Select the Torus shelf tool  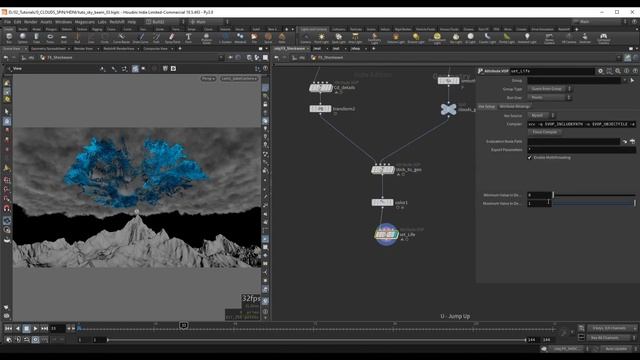(50, 38)
